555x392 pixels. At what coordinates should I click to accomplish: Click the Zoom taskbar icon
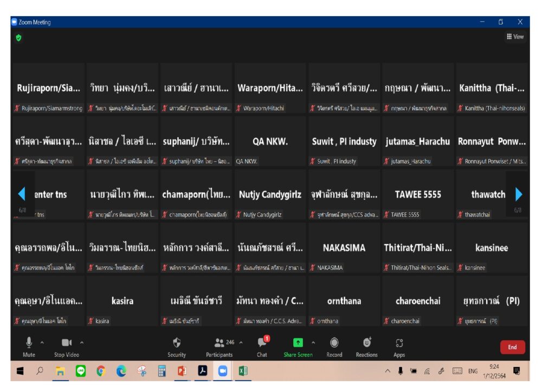tap(223, 371)
